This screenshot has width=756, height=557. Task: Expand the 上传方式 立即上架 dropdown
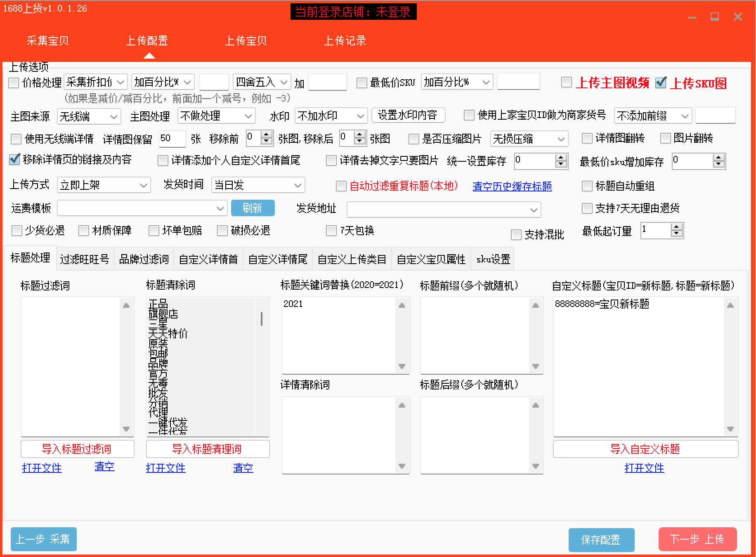pos(104,185)
